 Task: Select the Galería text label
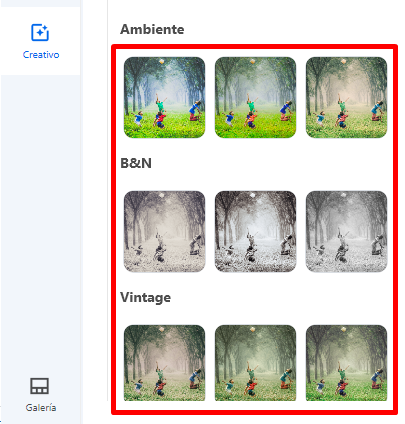point(41,407)
